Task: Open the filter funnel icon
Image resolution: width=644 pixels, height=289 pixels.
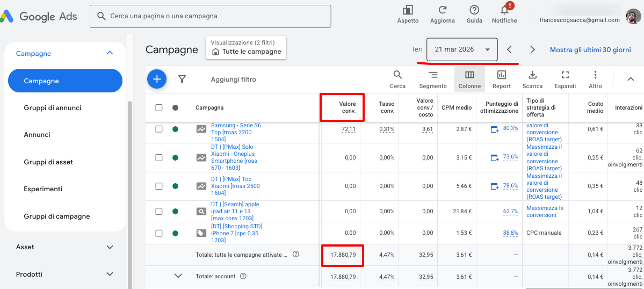Action: coord(182,80)
